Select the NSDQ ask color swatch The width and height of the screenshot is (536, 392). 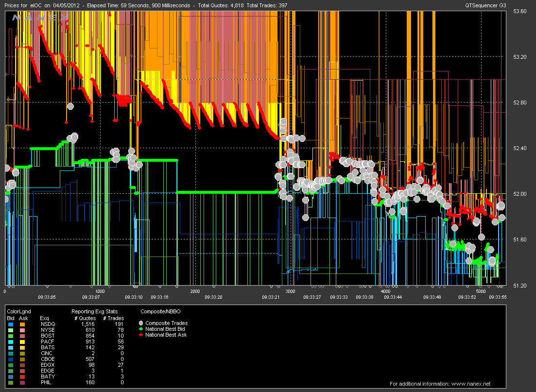pyautogui.click(x=22, y=324)
